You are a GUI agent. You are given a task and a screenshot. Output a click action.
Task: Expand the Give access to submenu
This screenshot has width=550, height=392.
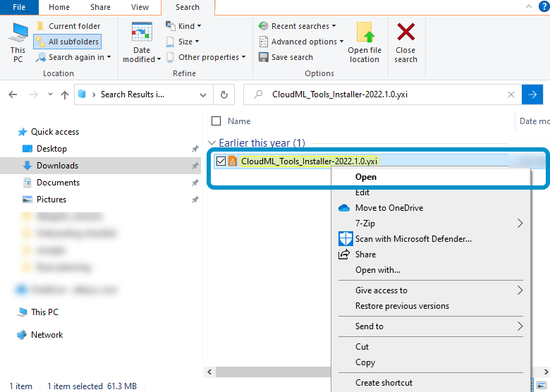pos(430,290)
